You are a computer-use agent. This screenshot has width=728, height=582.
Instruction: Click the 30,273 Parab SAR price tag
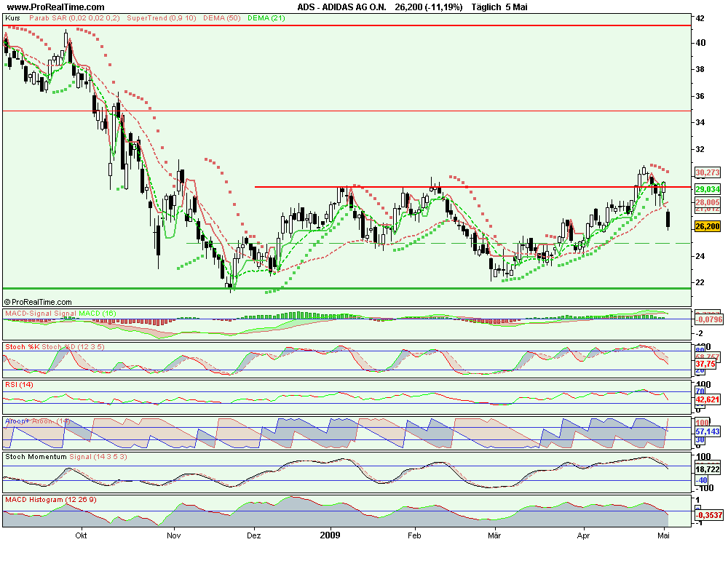(x=708, y=173)
